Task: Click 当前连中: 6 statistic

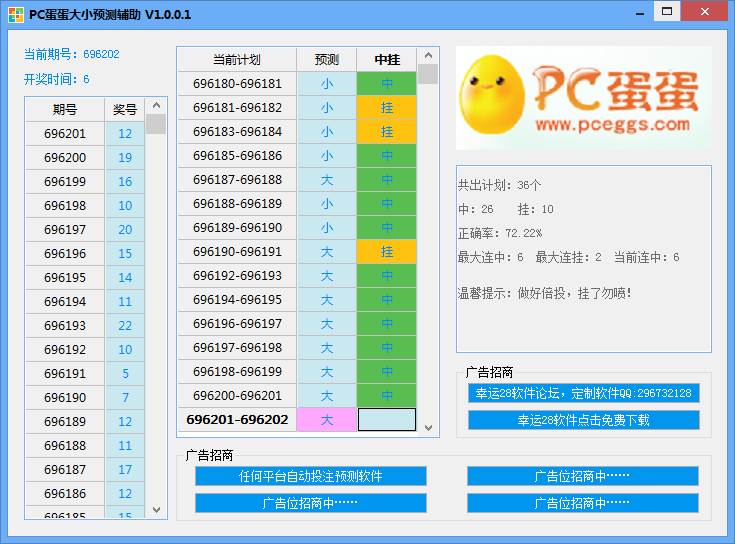Action: coord(646,257)
